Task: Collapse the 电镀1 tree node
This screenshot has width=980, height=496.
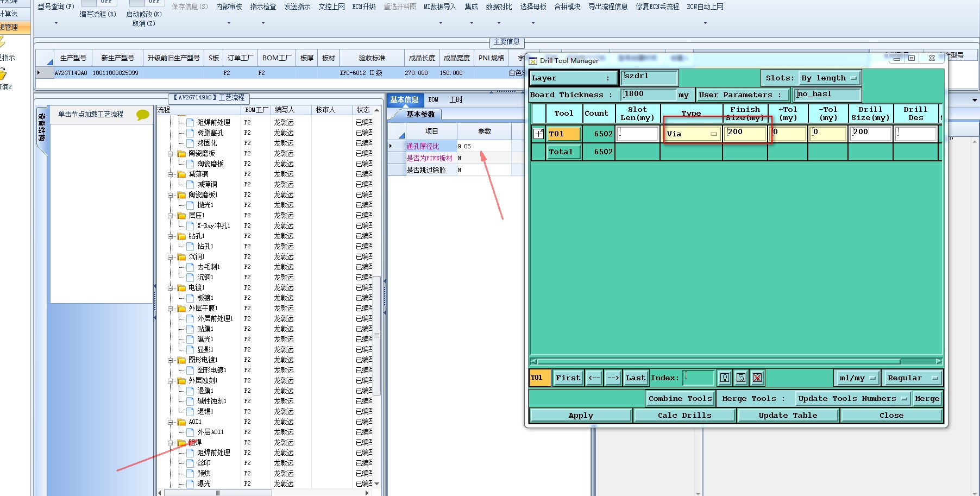Action: 170,288
